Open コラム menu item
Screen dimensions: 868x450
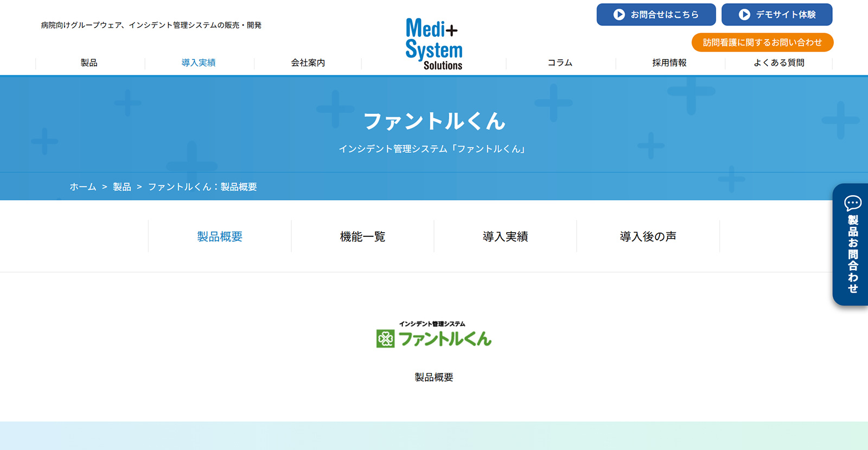click(x=560, y=63)
